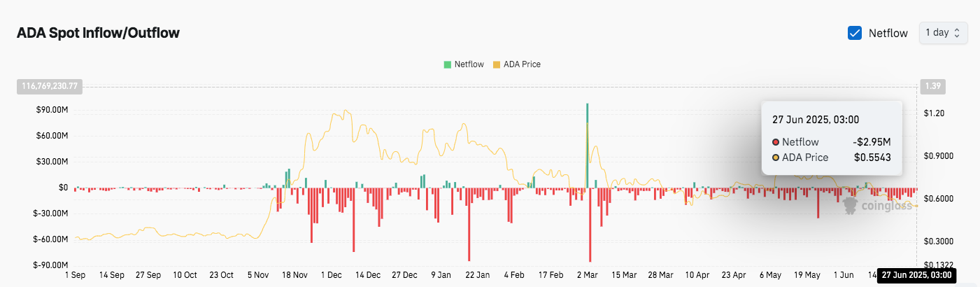Click the tooltip ADA Price value $0.5543
Viewport: 980px width, 287px height.
872,157
